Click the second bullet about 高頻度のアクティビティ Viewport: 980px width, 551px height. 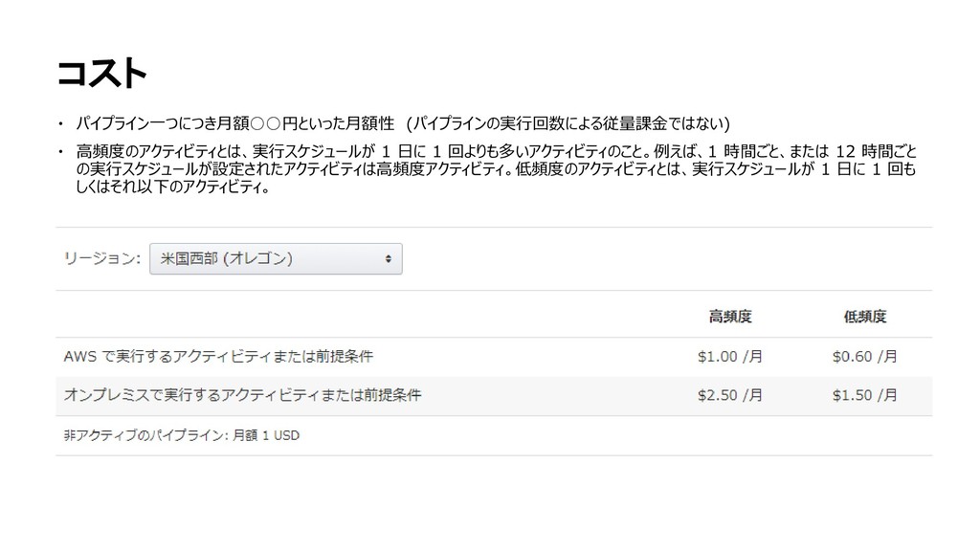[x=497, y=168]
